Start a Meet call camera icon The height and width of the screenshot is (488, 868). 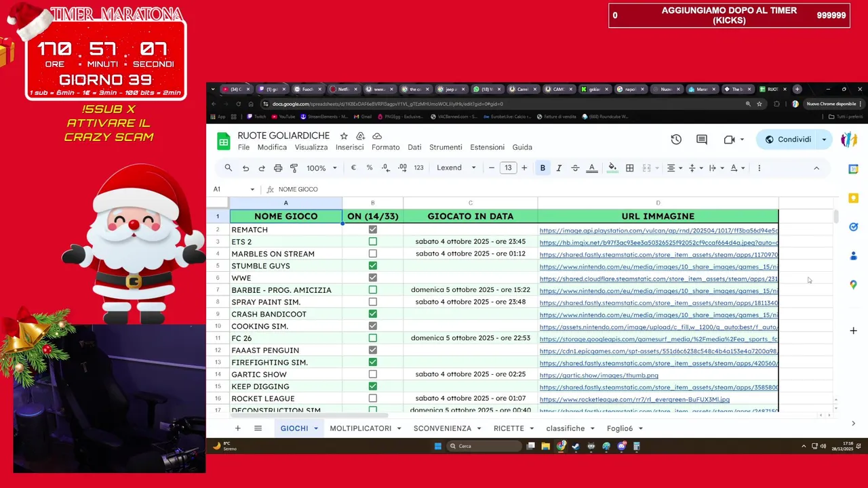click(x=730, y=140)
